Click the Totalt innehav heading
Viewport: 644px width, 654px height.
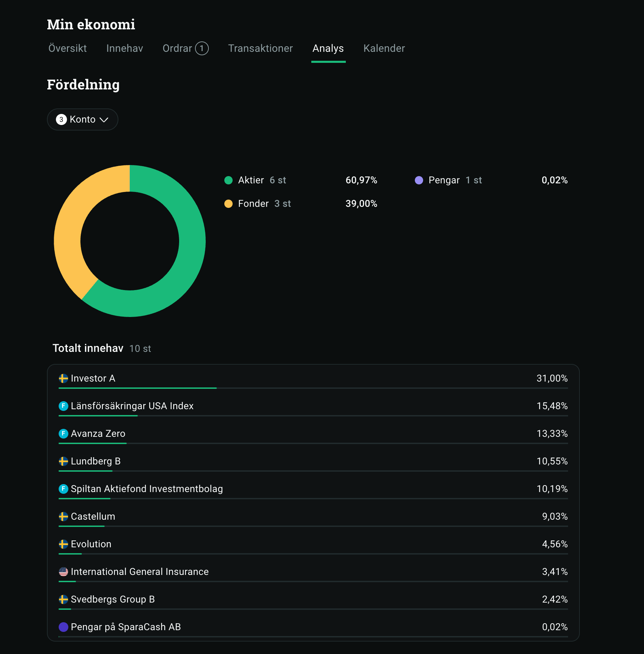pyautogui.click(x=88, y=348)
